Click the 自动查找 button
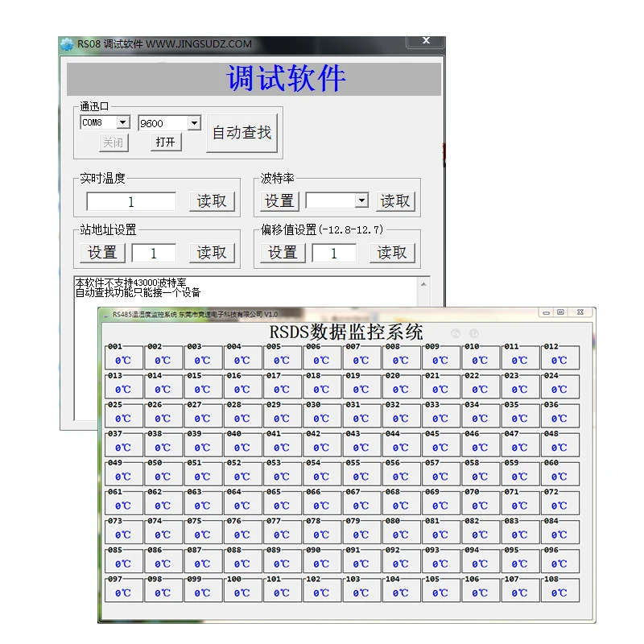644x644 pixels. point(242,133)
